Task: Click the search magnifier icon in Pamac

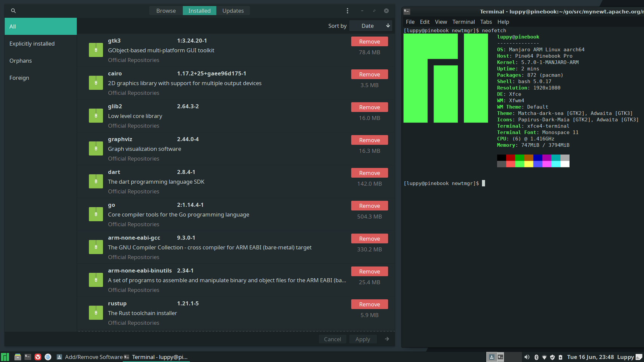Action: (x=13, y=11)
